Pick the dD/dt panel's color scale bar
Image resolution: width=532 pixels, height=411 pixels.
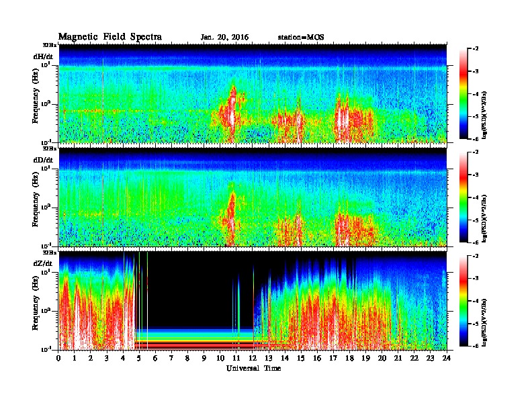click(463, 197)
